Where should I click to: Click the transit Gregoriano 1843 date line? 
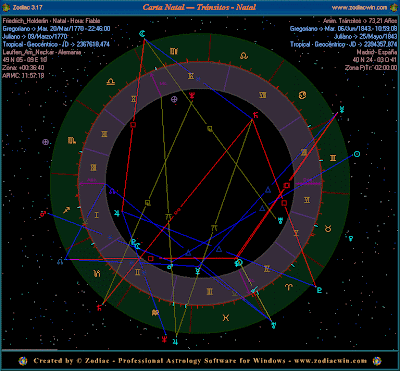(x=343, y=28)
